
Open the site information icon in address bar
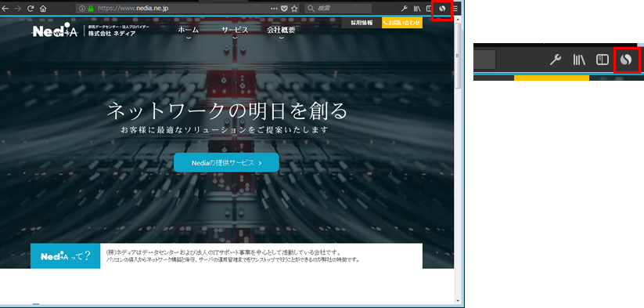pos(81,8)
